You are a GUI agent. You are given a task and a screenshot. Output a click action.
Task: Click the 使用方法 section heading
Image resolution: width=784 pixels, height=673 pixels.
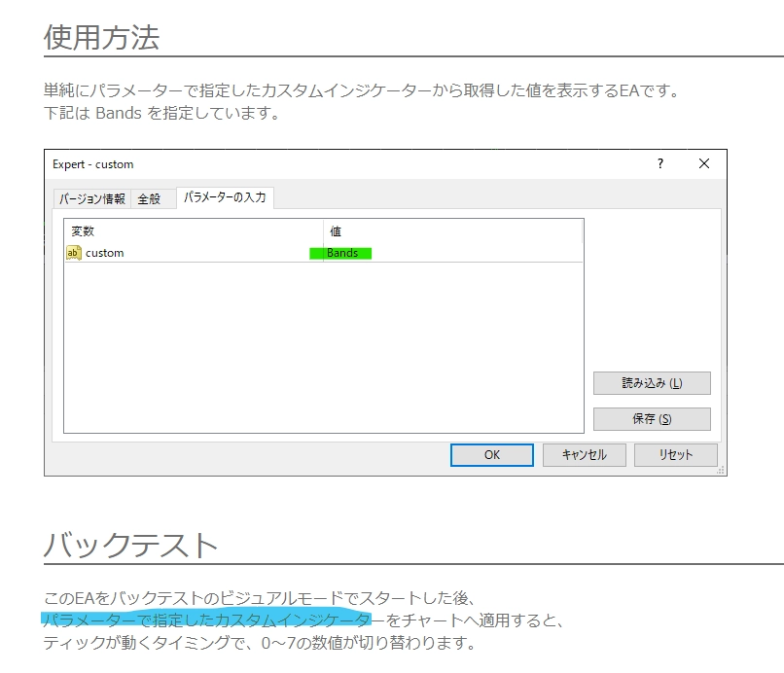101,37
